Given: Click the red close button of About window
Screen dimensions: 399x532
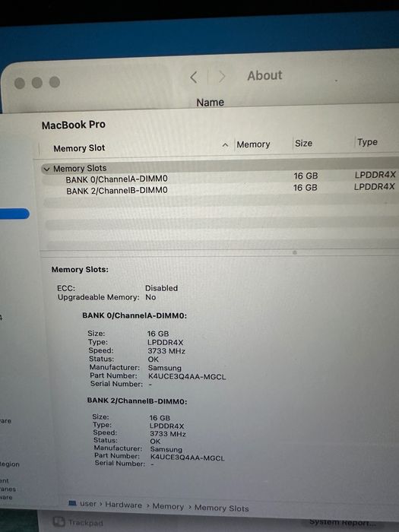Looking at the screenshot, I should click(20, 83).
